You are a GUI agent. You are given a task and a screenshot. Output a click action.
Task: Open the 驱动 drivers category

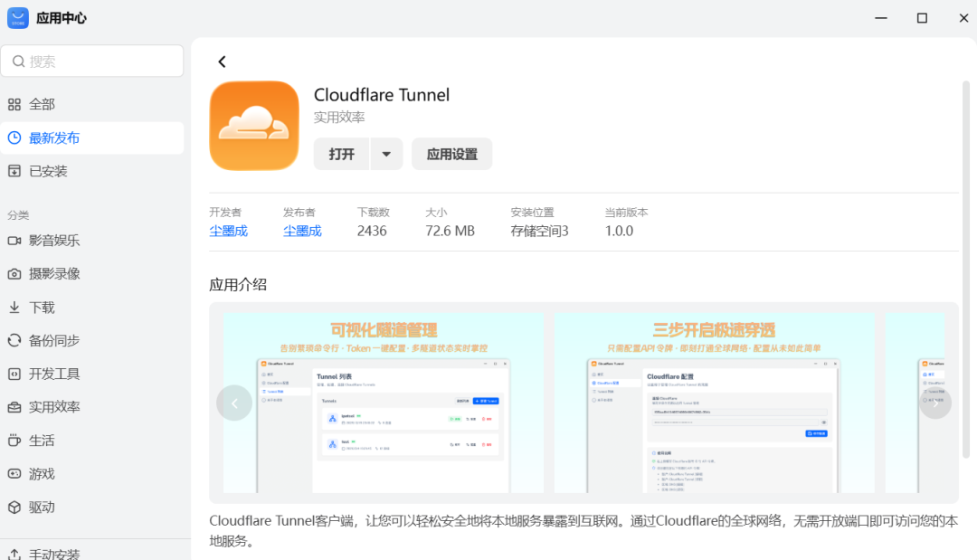tap(42, 508)
